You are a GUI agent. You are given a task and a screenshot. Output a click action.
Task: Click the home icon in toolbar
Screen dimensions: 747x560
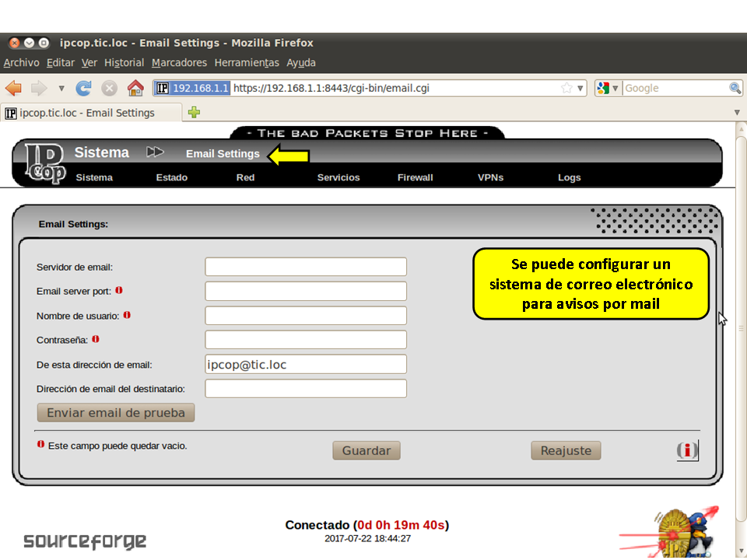[x=135, y=88]
